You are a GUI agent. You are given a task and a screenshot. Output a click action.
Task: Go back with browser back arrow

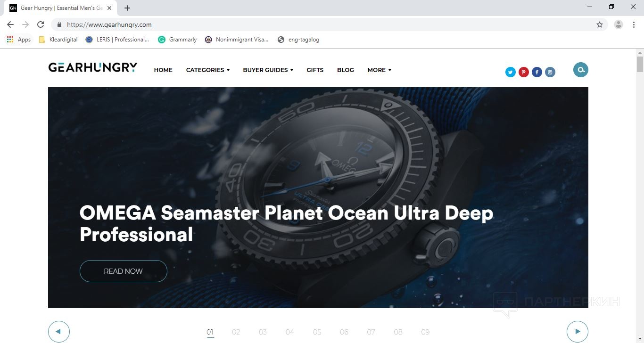click(x=10, y=24)
